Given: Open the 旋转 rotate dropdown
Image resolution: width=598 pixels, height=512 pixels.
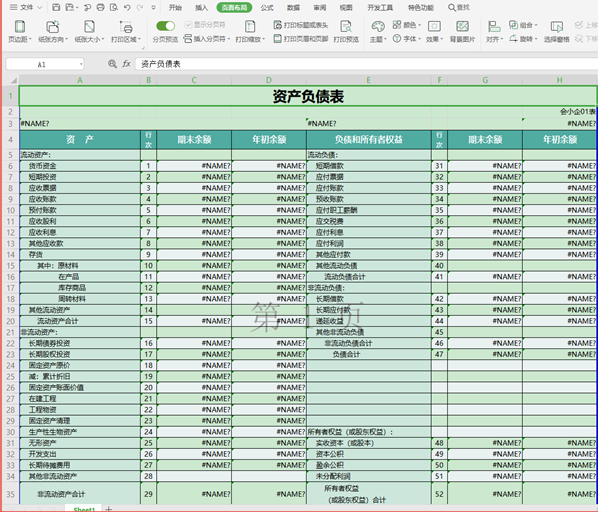Looking at the screenshot, I should (x=523, y=39).
